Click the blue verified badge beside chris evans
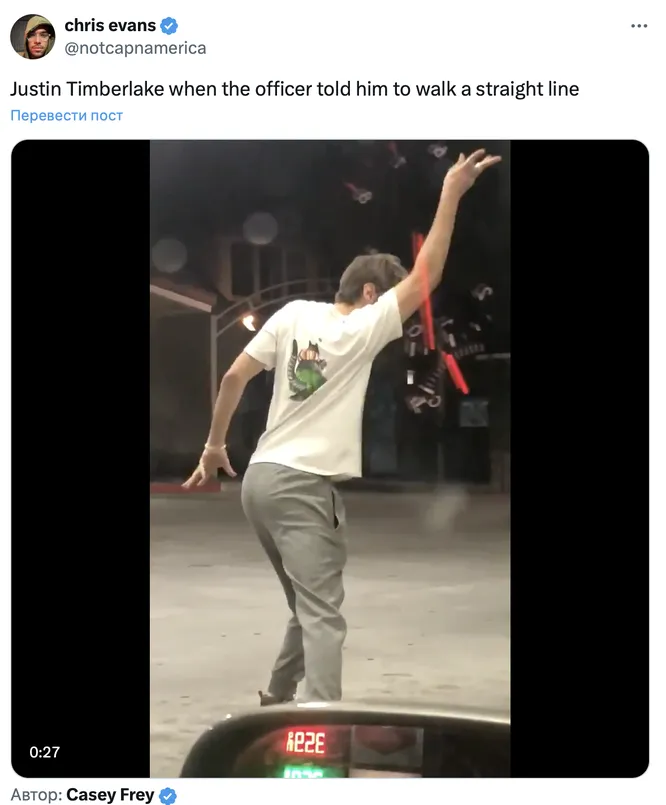Viewport: 666px width, 805px height. (x=169, y=25)
